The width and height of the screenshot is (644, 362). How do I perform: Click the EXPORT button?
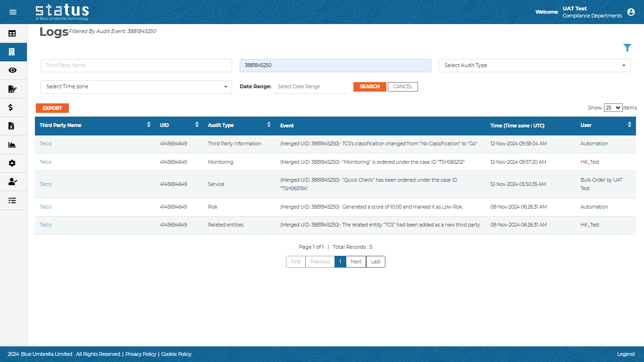pos(52,108)
